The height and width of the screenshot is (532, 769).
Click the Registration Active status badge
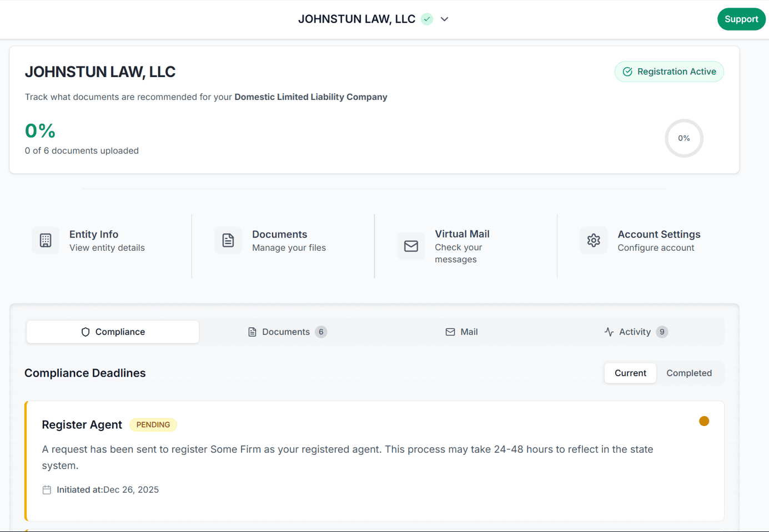pyautogui.click(x=669, y=72)
